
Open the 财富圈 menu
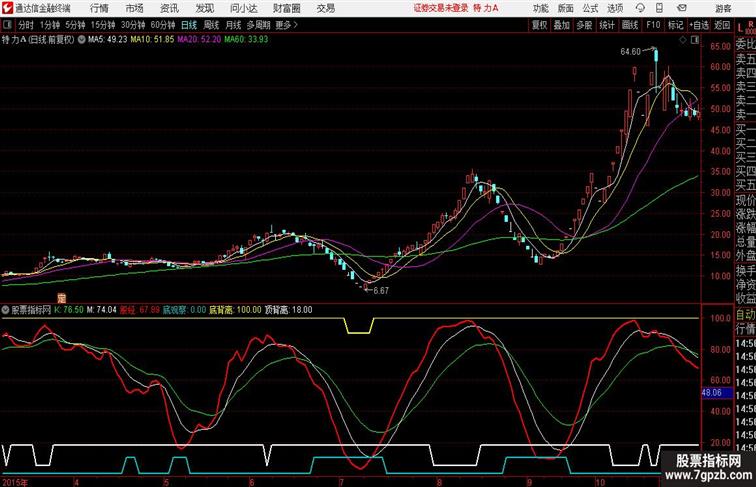click(286, 8)
